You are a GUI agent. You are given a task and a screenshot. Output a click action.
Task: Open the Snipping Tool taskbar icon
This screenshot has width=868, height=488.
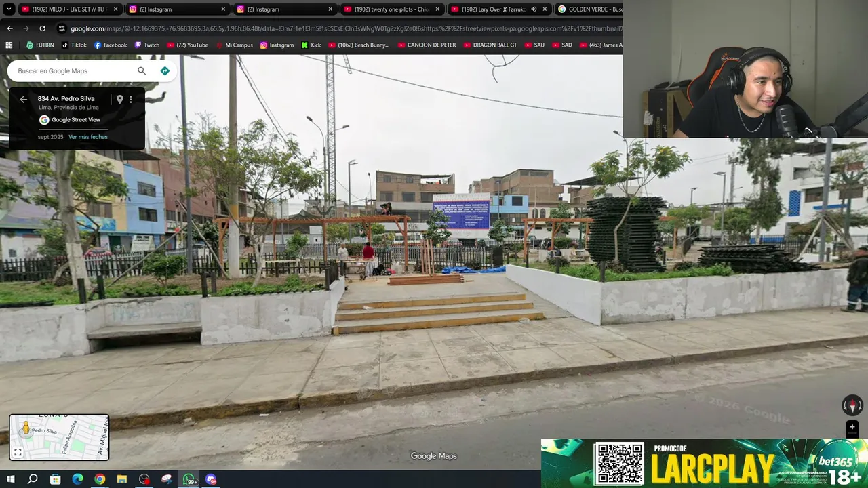(167, 479)
